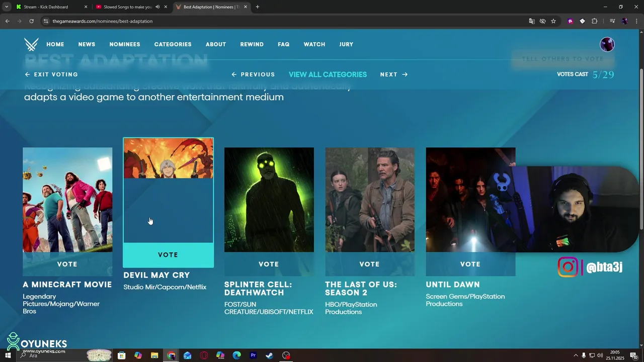Vote for Devil May Cry
Image resolution: width=644 pixels, height=362 pixels.
pos(168,255)
